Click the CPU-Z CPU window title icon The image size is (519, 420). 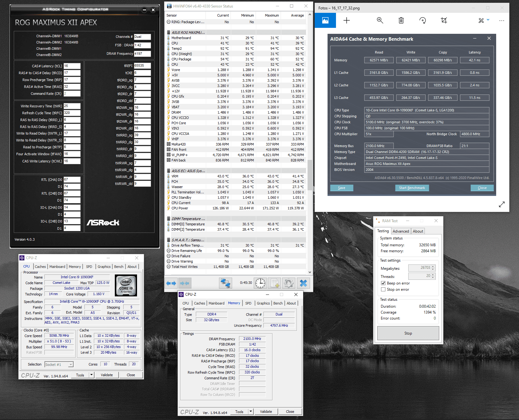[22, 258]
